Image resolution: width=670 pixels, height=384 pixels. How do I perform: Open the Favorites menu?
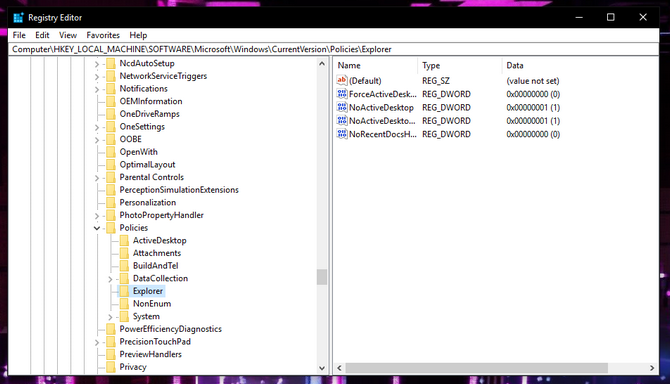tap(103, 35)
